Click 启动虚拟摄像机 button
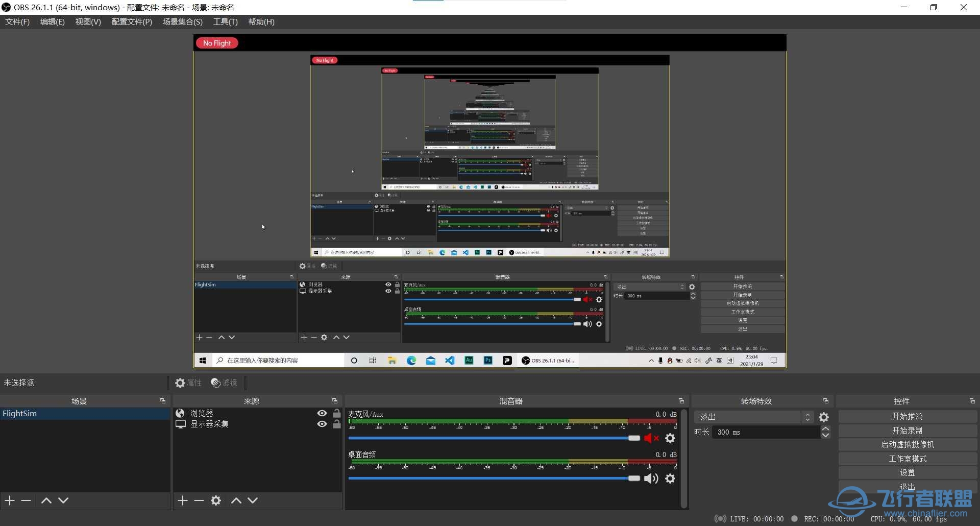The height and width of the screenshot is (526, 980). tap(908, 445)
